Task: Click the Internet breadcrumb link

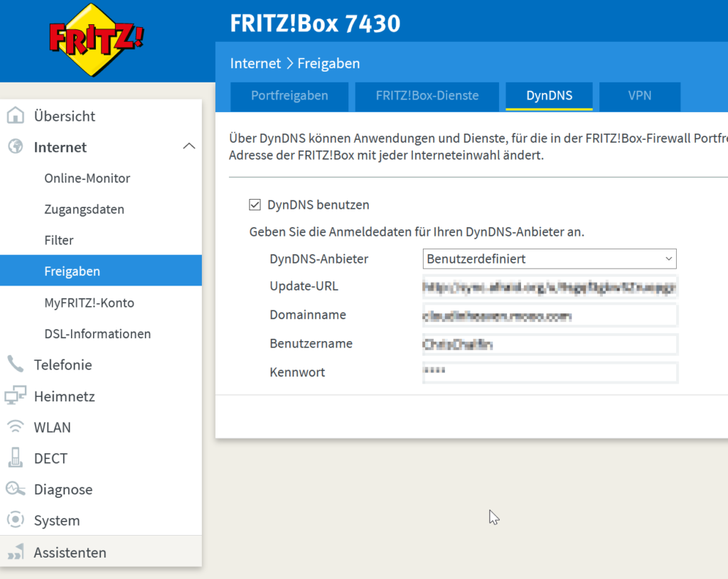Action: click(x=255, y=63)
